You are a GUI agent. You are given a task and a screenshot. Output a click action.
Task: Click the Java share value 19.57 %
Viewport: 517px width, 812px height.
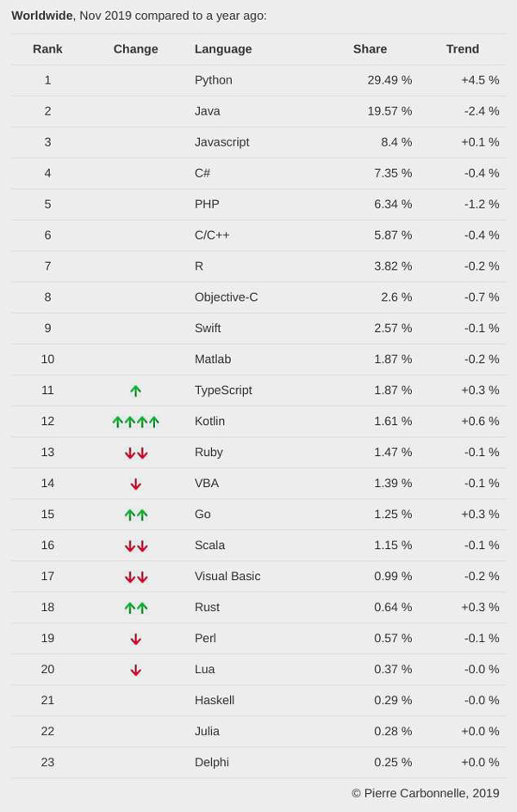pos(389,111)
